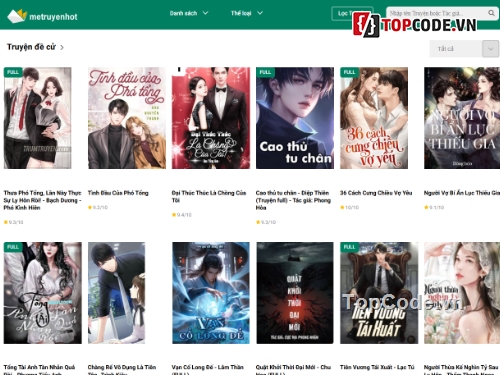Click title Người Thừa Kế Nghìn Tỷ
Viewport: 500px width, 375px height.
(x=462, y=370)
